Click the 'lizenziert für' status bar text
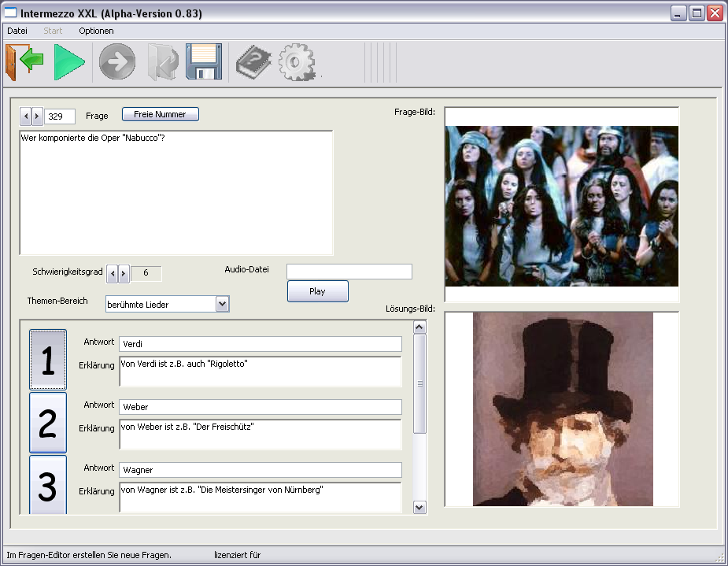The image size is (728, 566). click(237, 555)
